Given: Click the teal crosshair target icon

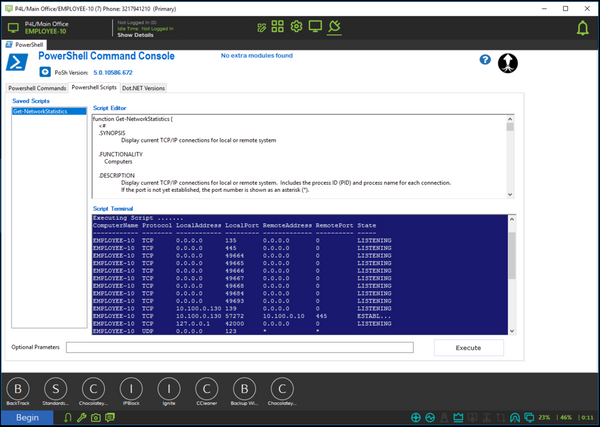Looking at the screenshot, I should click(x=416, y=417).
